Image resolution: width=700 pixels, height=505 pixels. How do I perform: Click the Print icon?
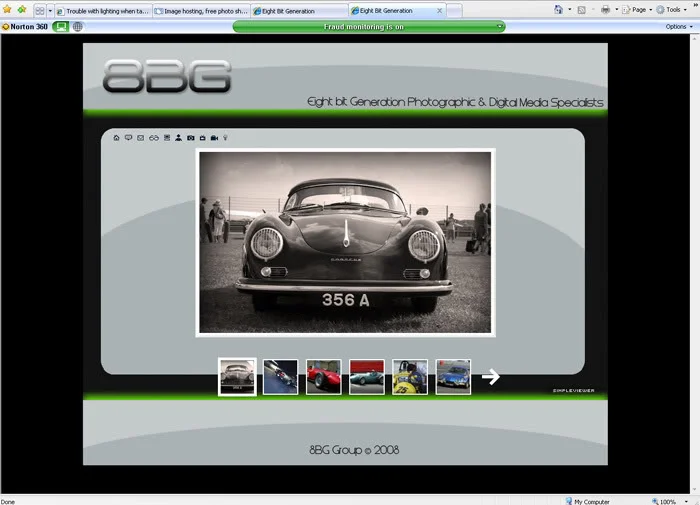(605, 9)
